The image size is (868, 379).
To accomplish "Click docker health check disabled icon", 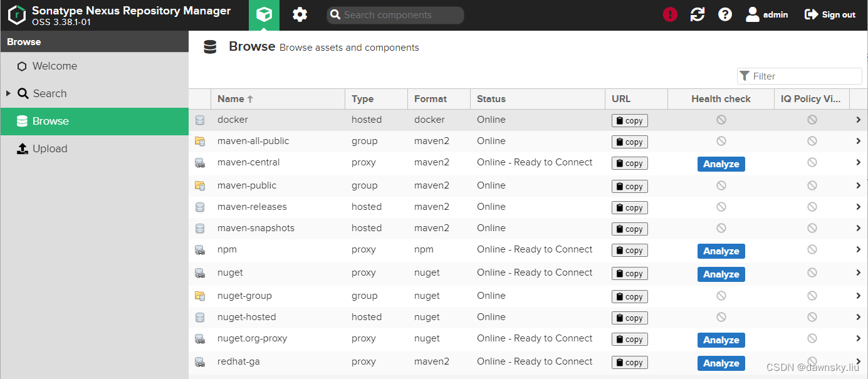I will coord(721,120).
